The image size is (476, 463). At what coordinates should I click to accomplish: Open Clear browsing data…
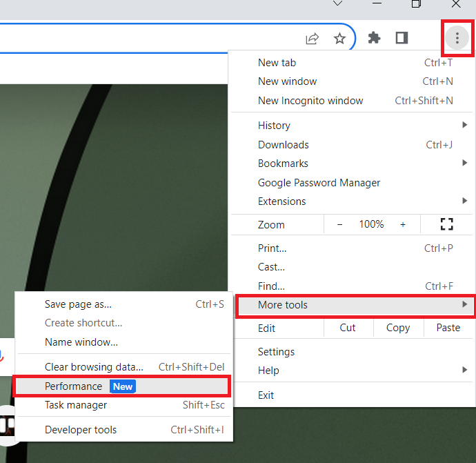coord(124,367)
